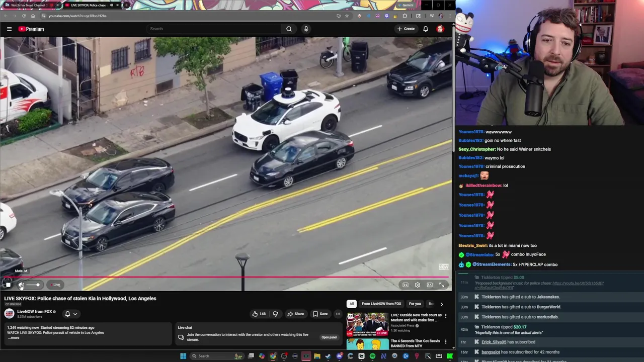Jump to Live in the player
Screen dimensions: 644x362
point(55,285)
